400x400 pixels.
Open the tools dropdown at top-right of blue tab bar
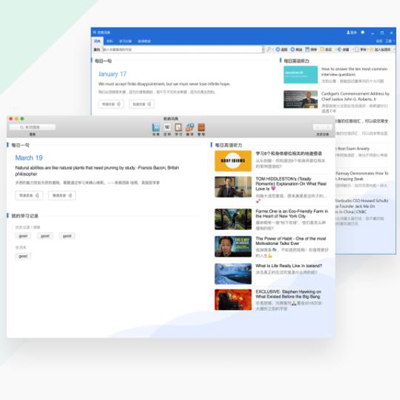click(x=389, y=41)
